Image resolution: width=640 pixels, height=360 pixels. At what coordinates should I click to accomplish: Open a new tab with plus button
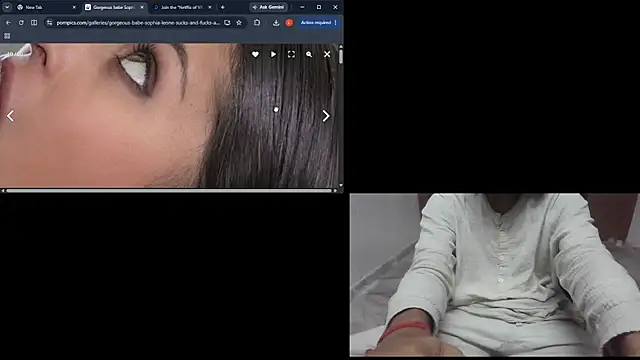tap(222, 7)
